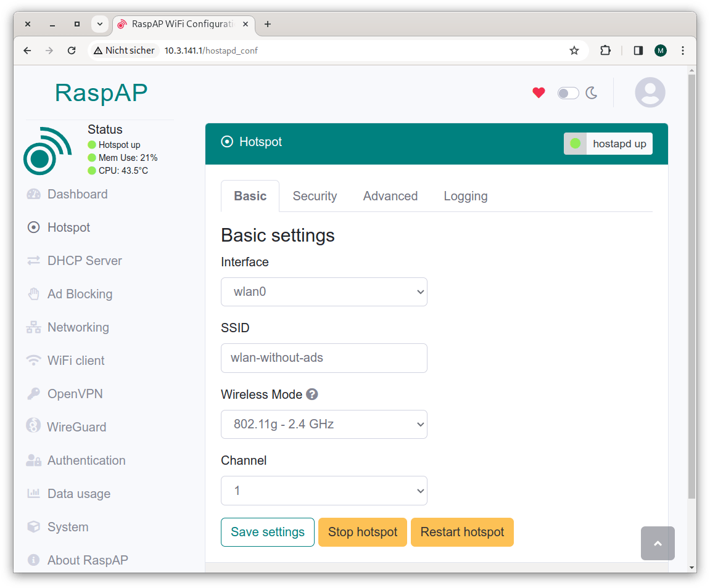Click the Nicht sicher warning indicator

(x=124, y=51)
